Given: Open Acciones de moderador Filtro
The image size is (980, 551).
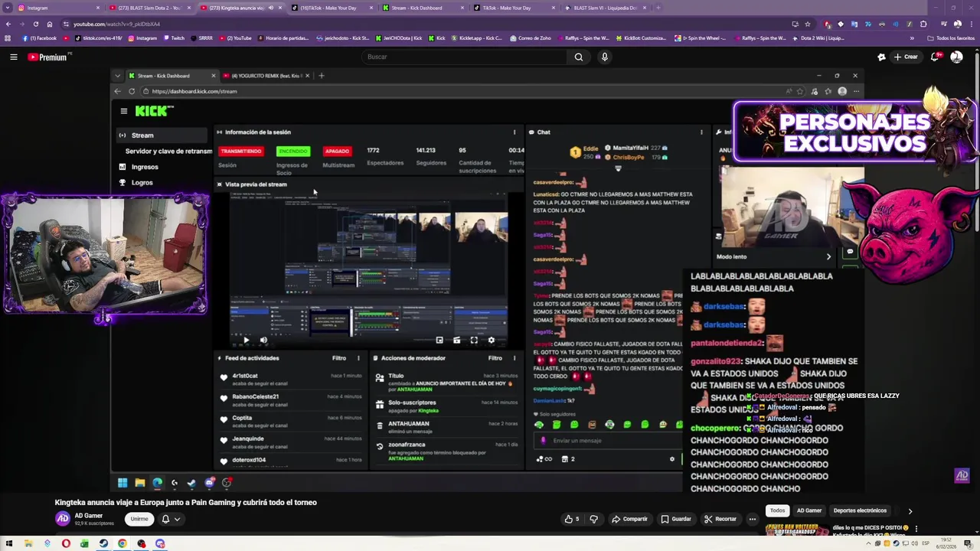Looking at the screenshot, I should [495, 358].
